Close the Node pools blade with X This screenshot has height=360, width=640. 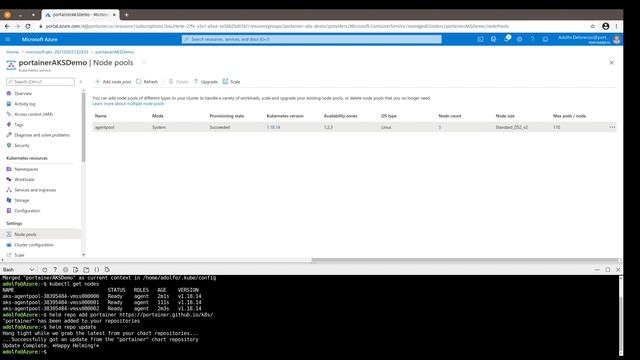coord(611,62)
